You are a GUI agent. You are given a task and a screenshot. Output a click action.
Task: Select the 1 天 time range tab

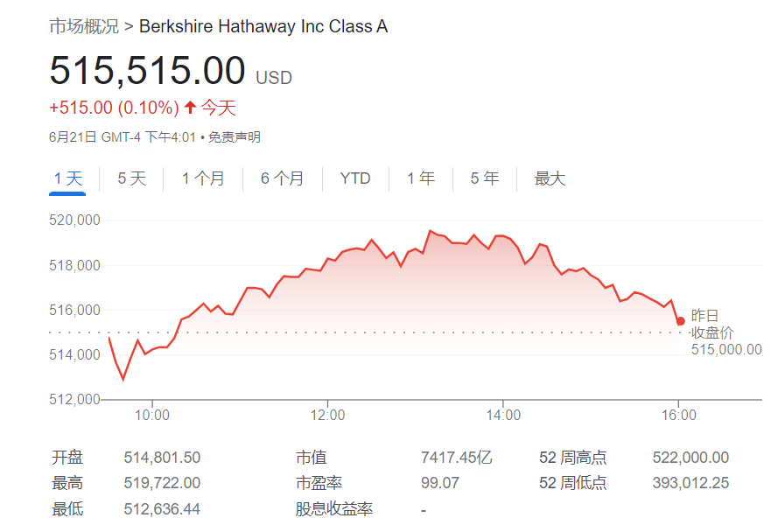[x=67, y=178]
